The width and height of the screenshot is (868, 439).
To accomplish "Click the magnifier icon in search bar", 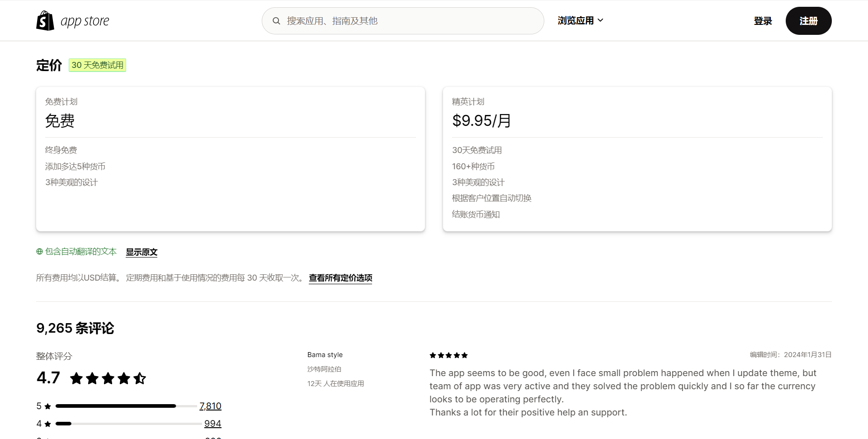I will pos(276,21).
